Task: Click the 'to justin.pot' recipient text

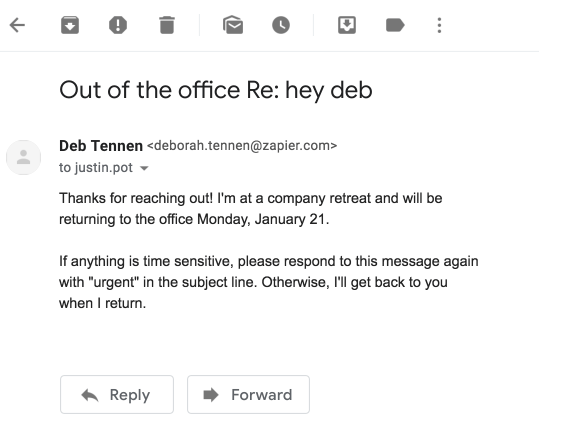Action: 96,168
